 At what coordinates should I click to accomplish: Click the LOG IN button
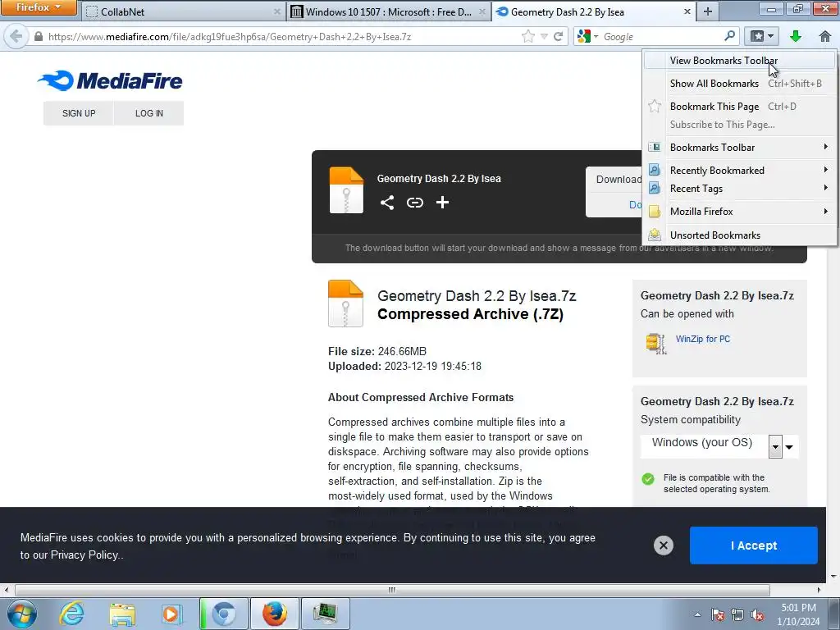[x=149, y=113]
